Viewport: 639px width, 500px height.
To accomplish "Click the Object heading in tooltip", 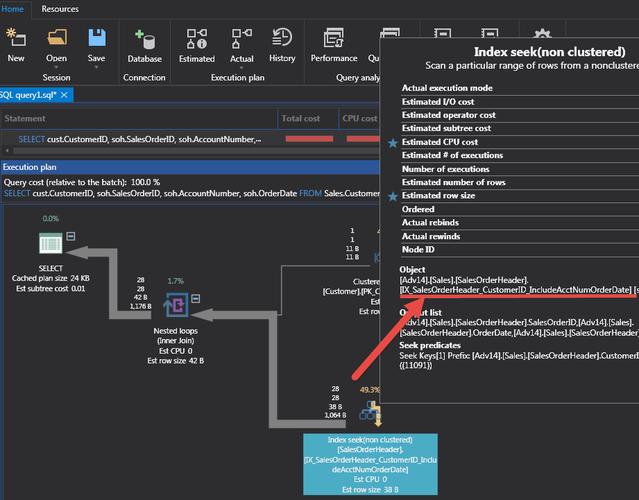I will [412, 270].
